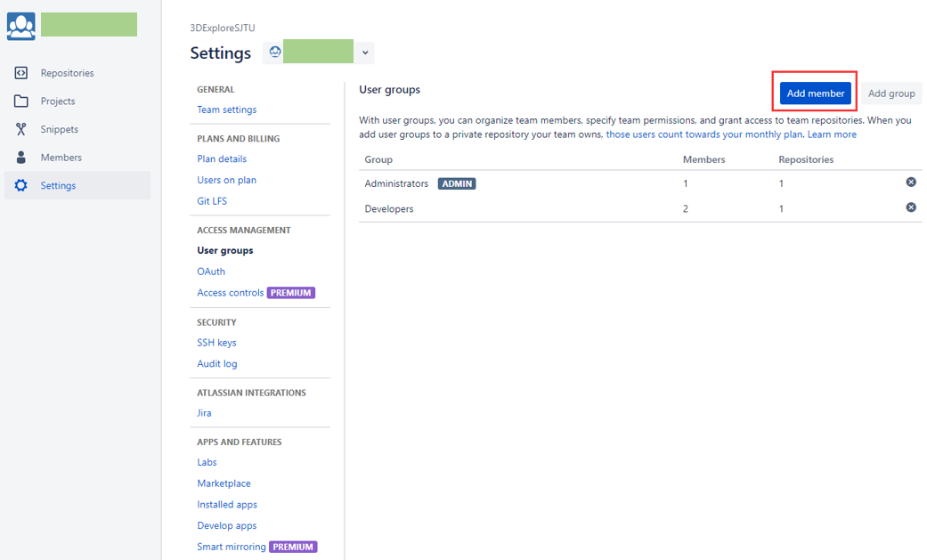The height and width of the screenshot is (560, 927).
Task: Open the Administrators group row
Action: pos(640,183)
